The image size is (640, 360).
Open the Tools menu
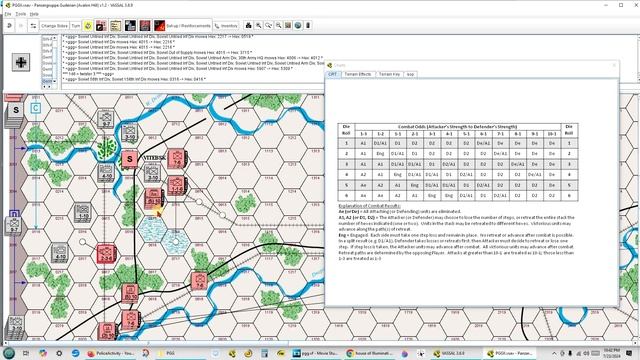[x=21, y=14]
